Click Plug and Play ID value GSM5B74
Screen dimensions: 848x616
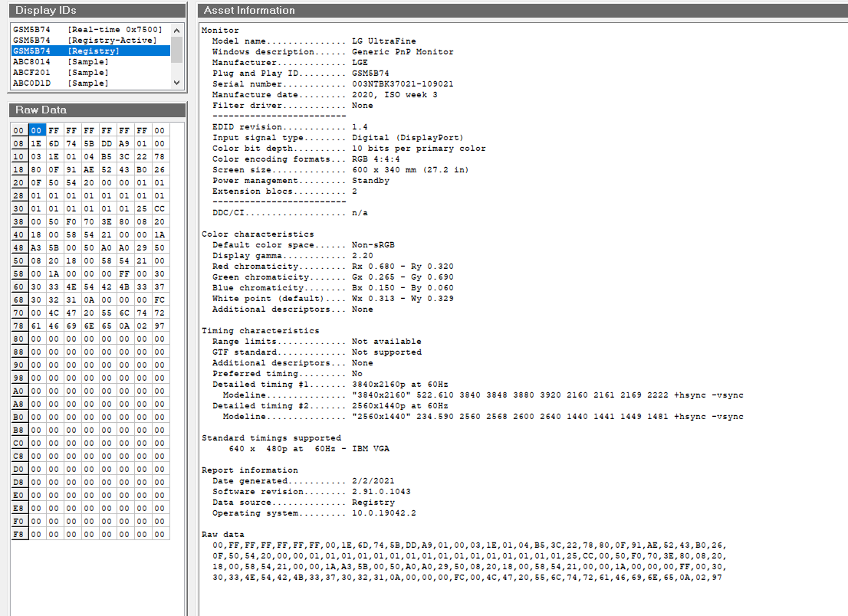[370, 74]
